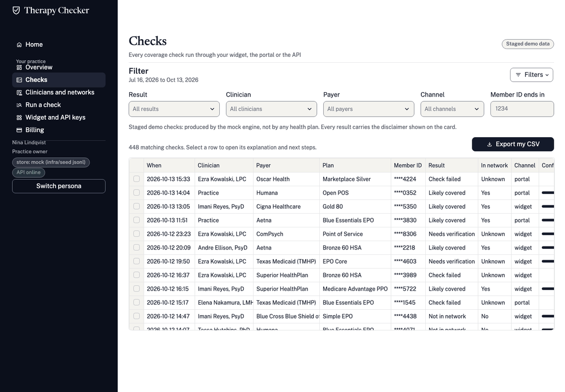Screen dimensions: 565x392
Task: Click the confidence bar in Humana Open POS row
Action: (x=548, y=193)
